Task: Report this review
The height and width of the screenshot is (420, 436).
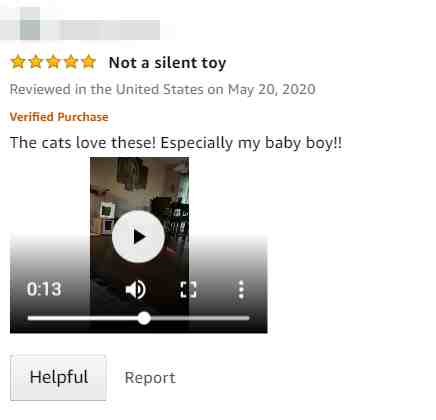Action: [150, 378]
